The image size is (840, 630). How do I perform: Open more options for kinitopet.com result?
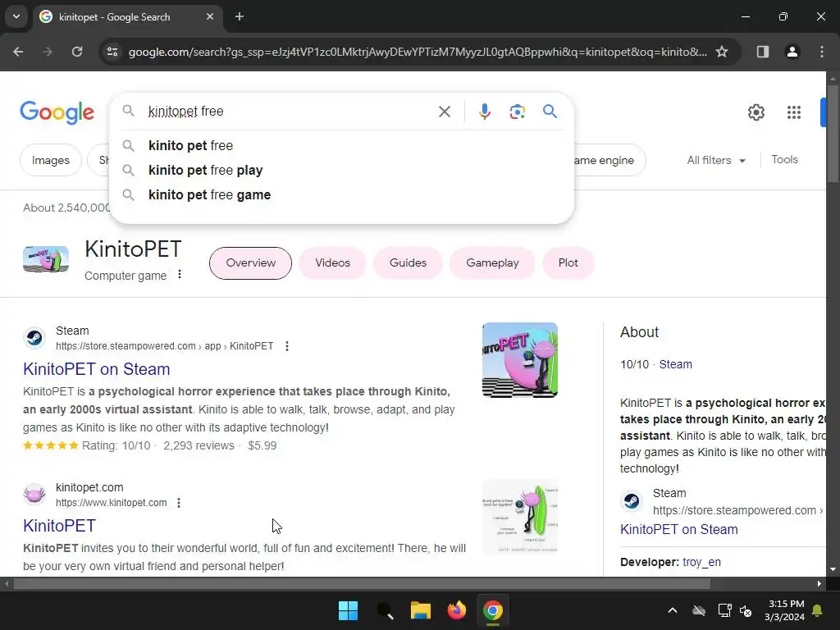pos(179,503)
